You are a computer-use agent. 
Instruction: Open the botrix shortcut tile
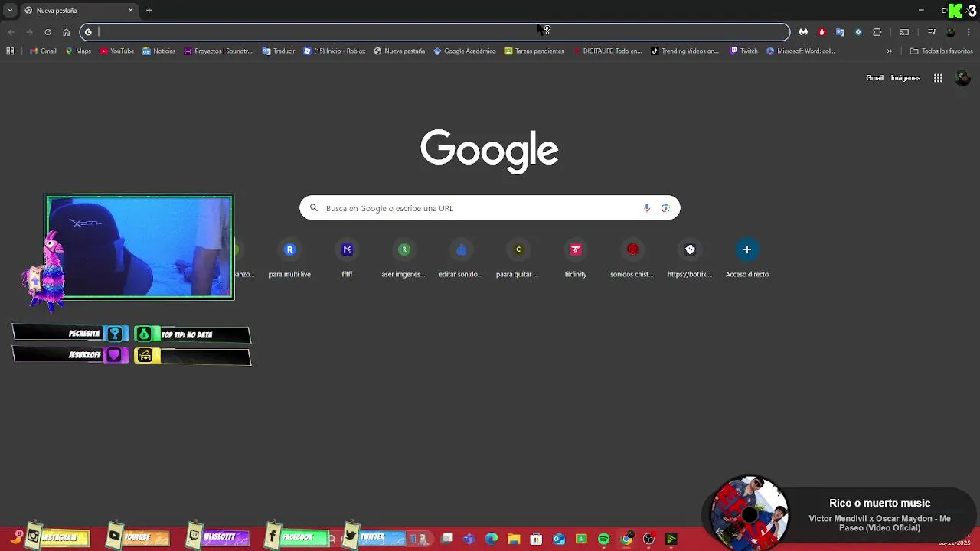point(690,259)
